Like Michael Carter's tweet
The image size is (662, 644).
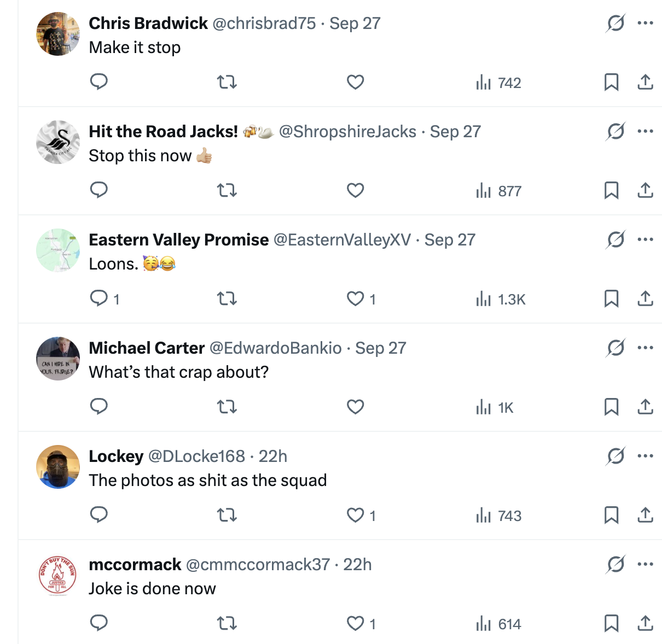click(356, 407)
